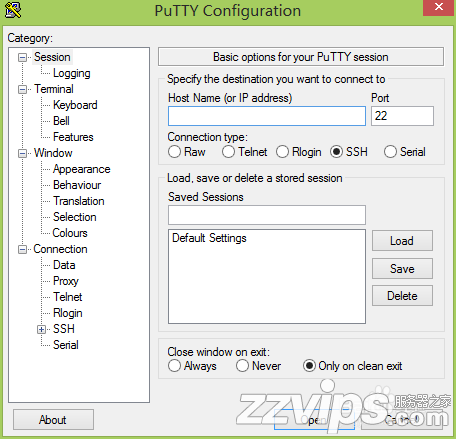Collapse the Terminal category node

coord(22,90)
